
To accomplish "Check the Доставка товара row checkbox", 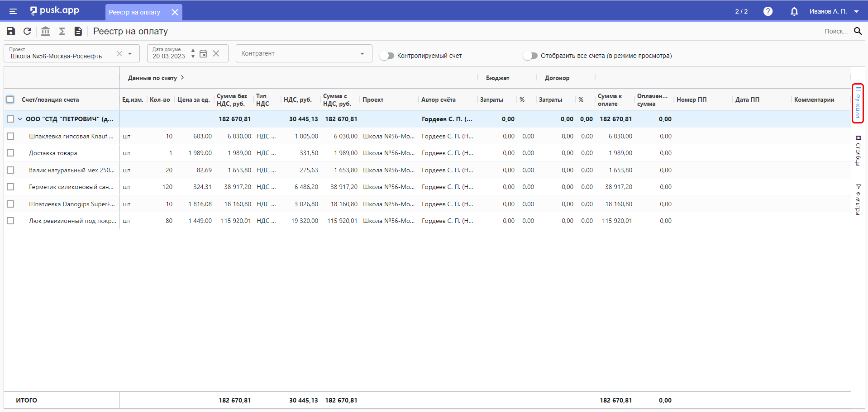I will [11, 153].
